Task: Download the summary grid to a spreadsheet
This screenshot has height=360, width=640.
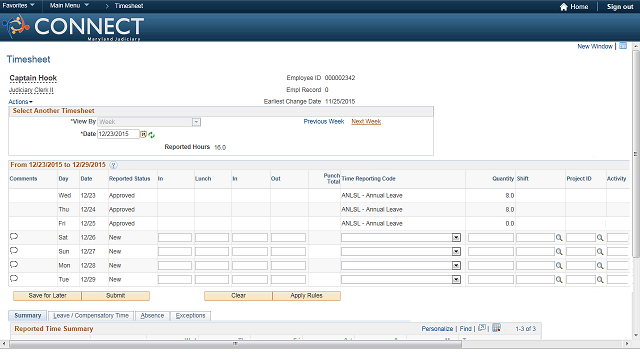Action: pos(496,328)
